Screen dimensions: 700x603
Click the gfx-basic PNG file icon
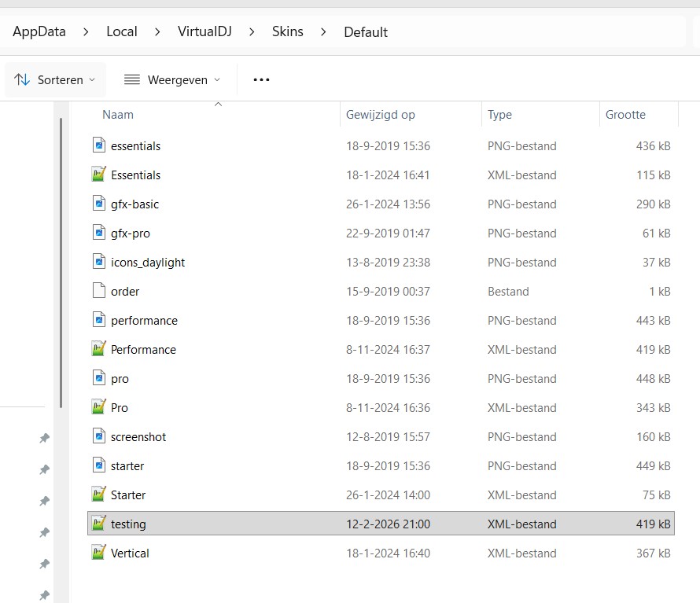99,204
